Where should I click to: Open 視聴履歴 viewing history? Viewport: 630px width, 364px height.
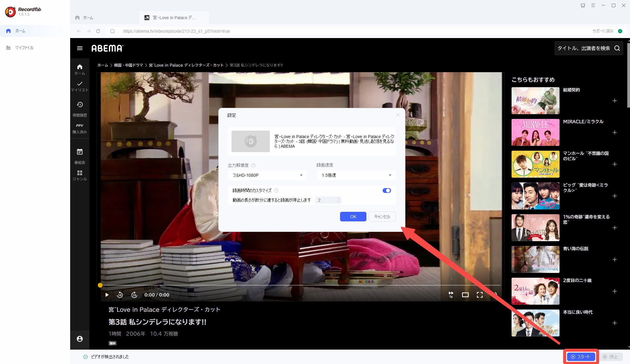(80, 109)
